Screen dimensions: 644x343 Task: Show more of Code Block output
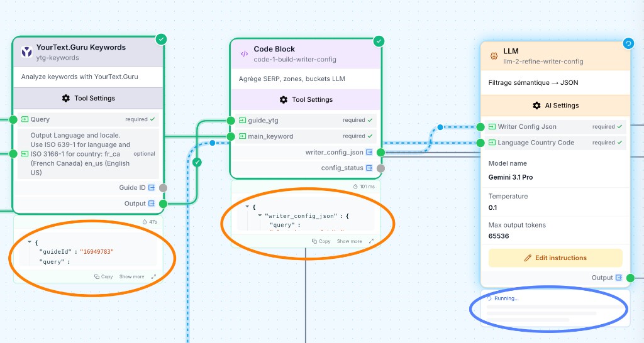350,241
